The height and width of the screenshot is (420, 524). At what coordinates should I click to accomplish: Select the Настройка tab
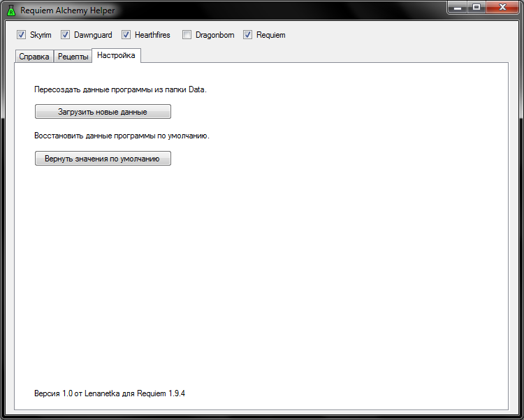coord(116,55)
